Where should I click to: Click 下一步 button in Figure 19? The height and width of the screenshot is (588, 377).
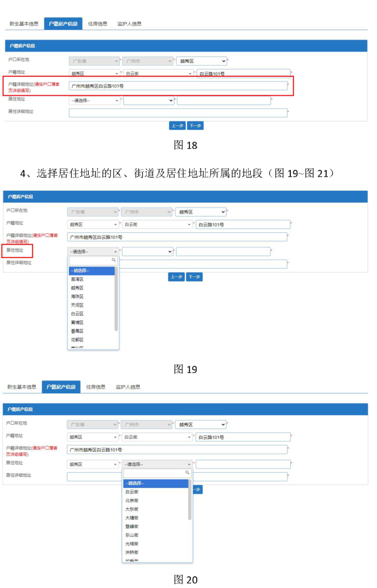(194, 277)
